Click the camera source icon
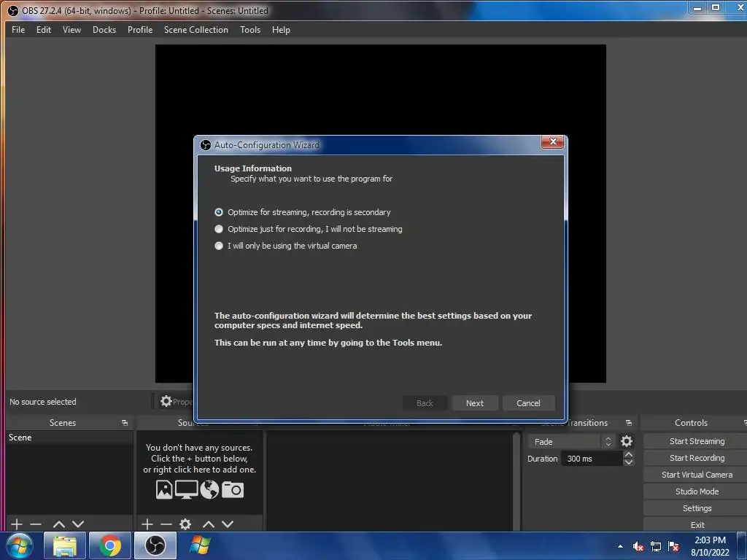 click(x=233, y=489)
